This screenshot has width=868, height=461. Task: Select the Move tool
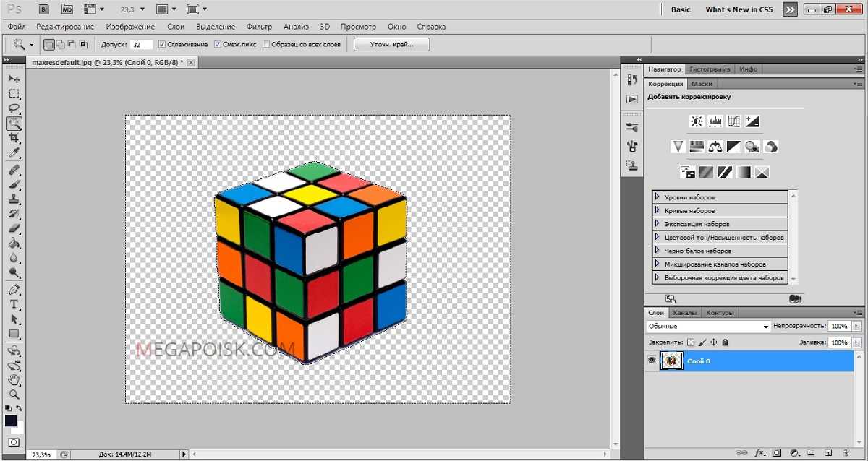click(14, 78)
